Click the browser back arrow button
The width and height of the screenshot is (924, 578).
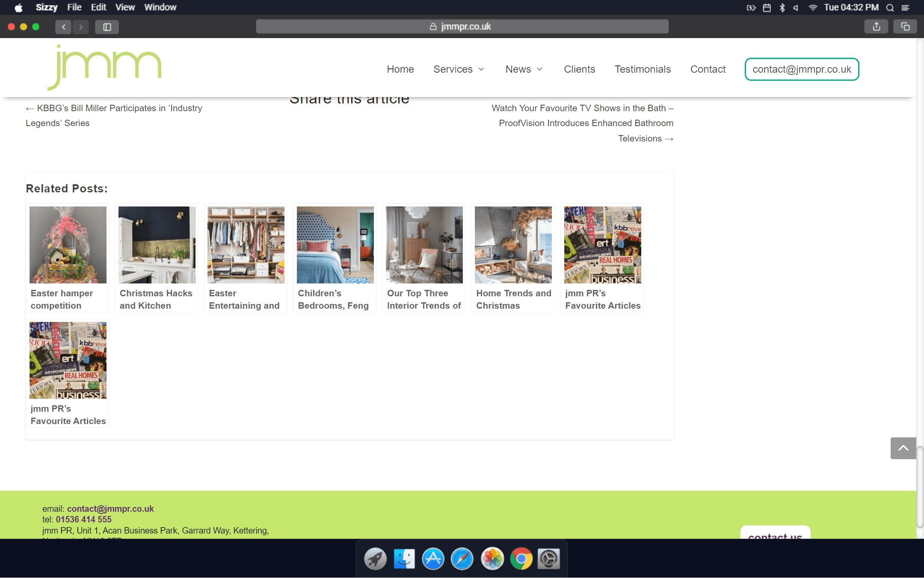(x=63, y=27)
